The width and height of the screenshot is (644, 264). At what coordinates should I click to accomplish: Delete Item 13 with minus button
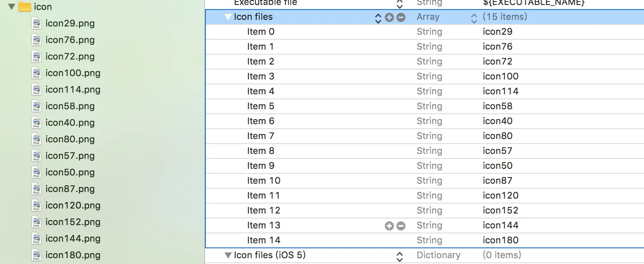[401, 226]
